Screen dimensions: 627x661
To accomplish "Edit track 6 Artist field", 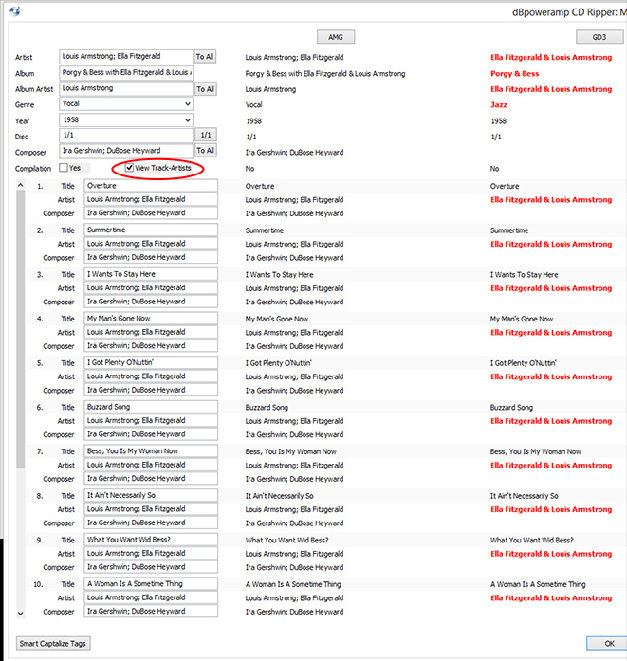I will [x=151, y=421].
